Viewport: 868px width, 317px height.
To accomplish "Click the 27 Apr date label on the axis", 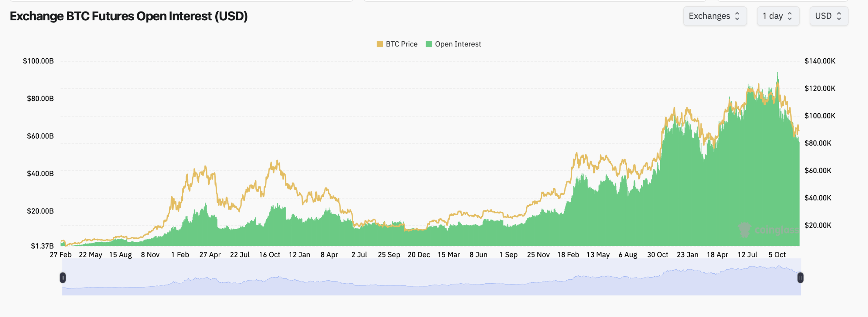I will [211, 254].
